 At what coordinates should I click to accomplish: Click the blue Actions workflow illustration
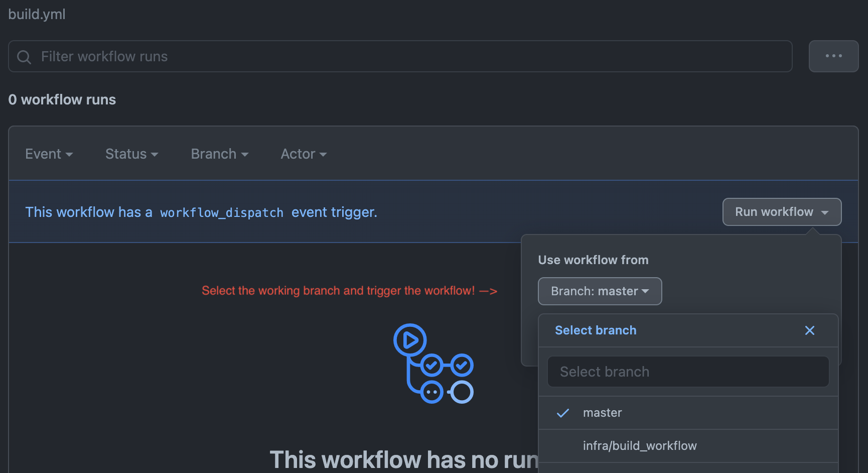pyautogui.click(x=433, y=364)
